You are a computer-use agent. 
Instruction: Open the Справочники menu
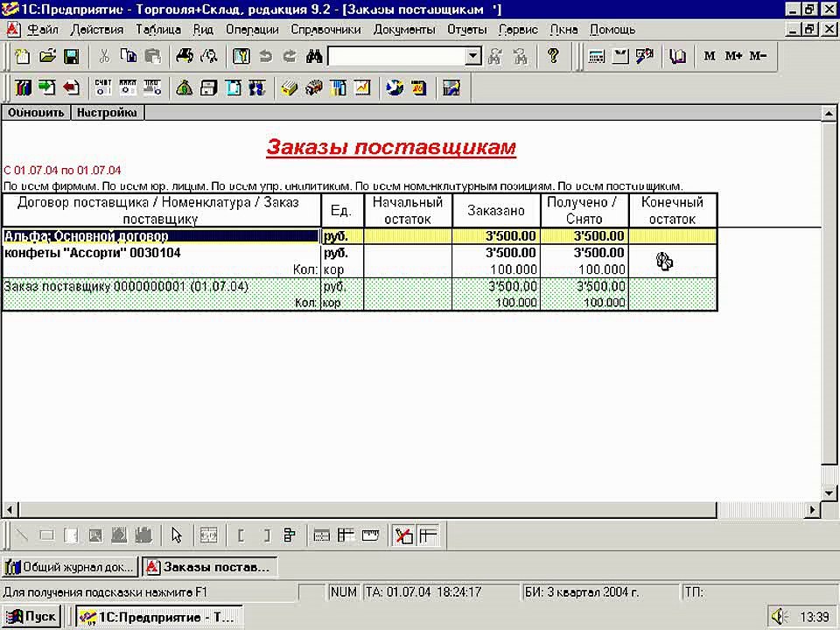click(x=325, y=30)
